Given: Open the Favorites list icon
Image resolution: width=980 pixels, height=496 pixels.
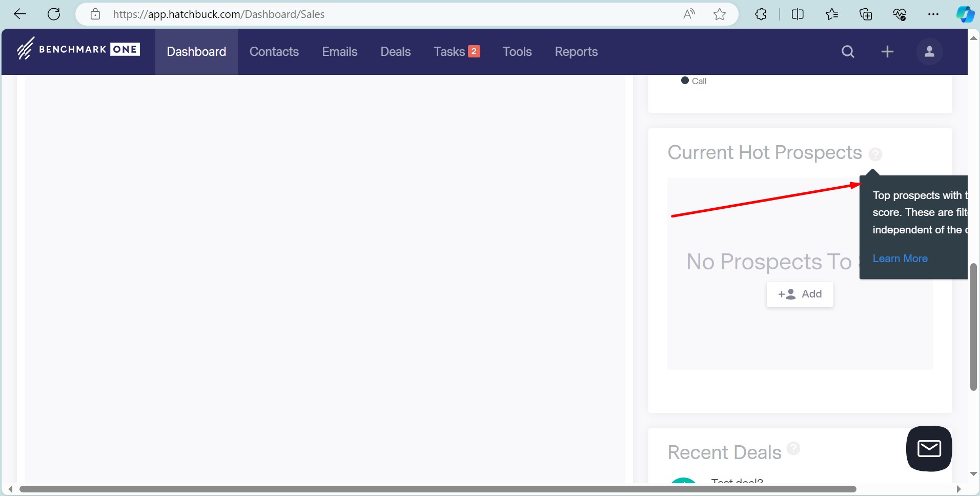Looking at the screenshot, I should click(x=832, y=14).
